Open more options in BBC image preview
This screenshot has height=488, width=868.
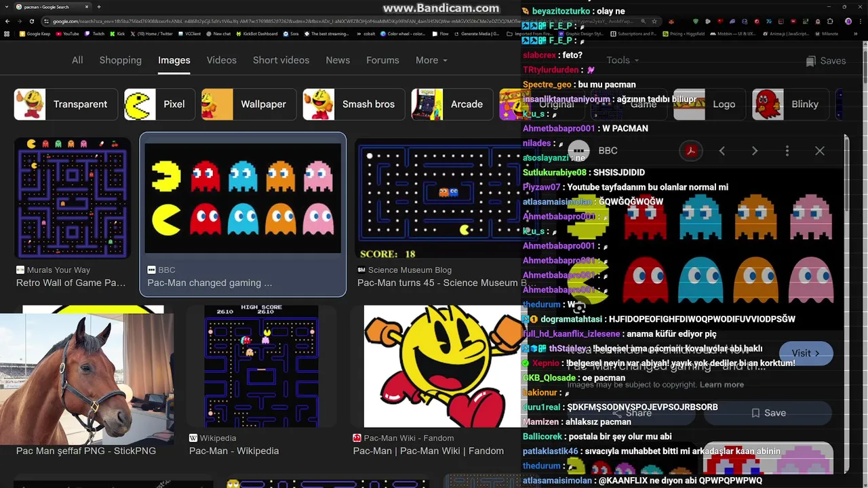click(787, 150)
